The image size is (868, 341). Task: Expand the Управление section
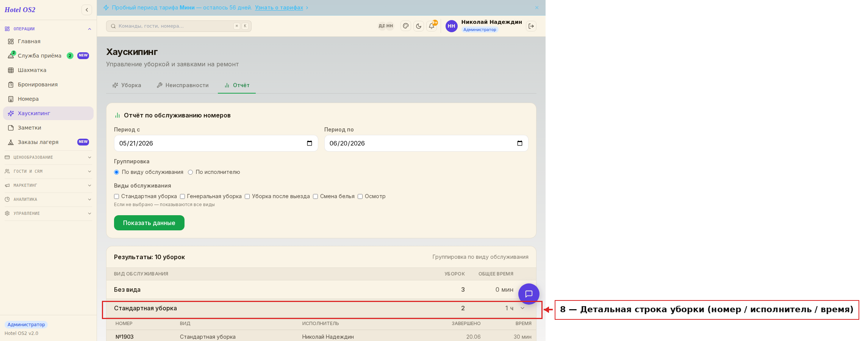(x=48, y=213)
